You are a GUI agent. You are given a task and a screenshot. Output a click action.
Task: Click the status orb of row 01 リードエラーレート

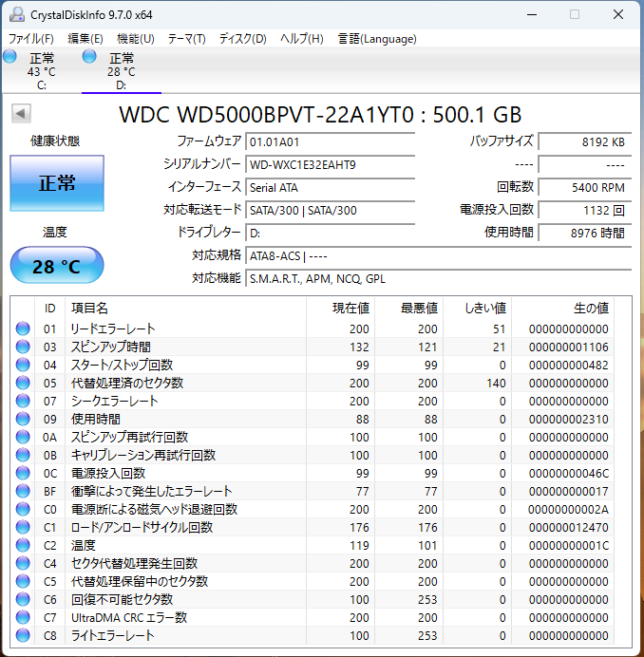tap(23, 328)
